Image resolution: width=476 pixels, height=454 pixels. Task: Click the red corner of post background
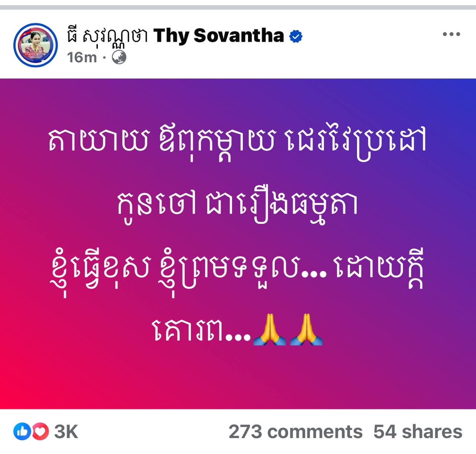[x=15, y=394]
